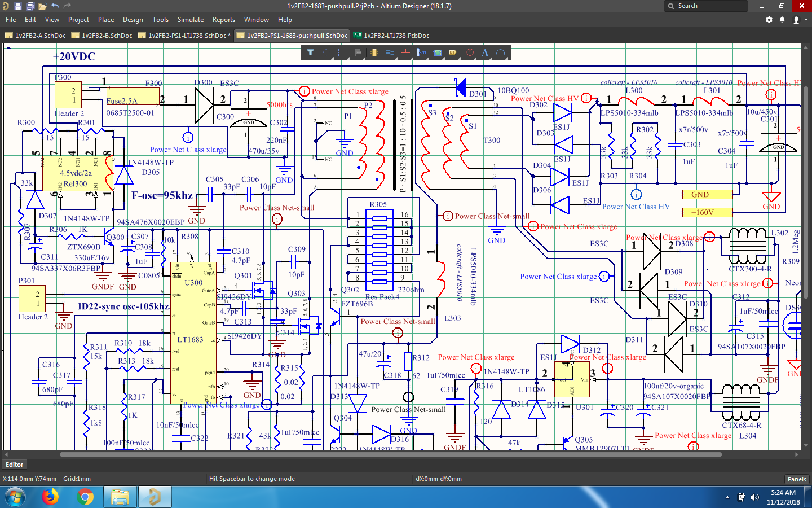Viewport: 812px width, 508px height.
Task: Select the place harness tool
Action: 421,52
